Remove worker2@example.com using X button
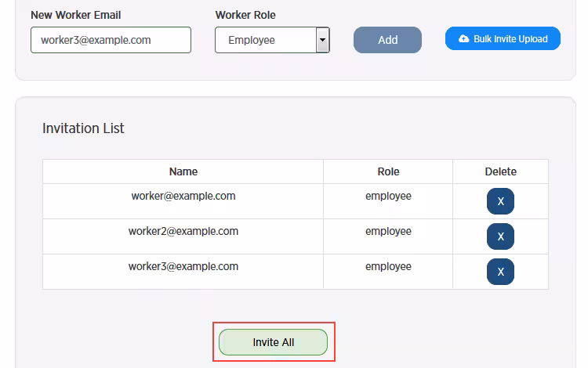This screenshot has height=368, width=588. tap(500, 236)
